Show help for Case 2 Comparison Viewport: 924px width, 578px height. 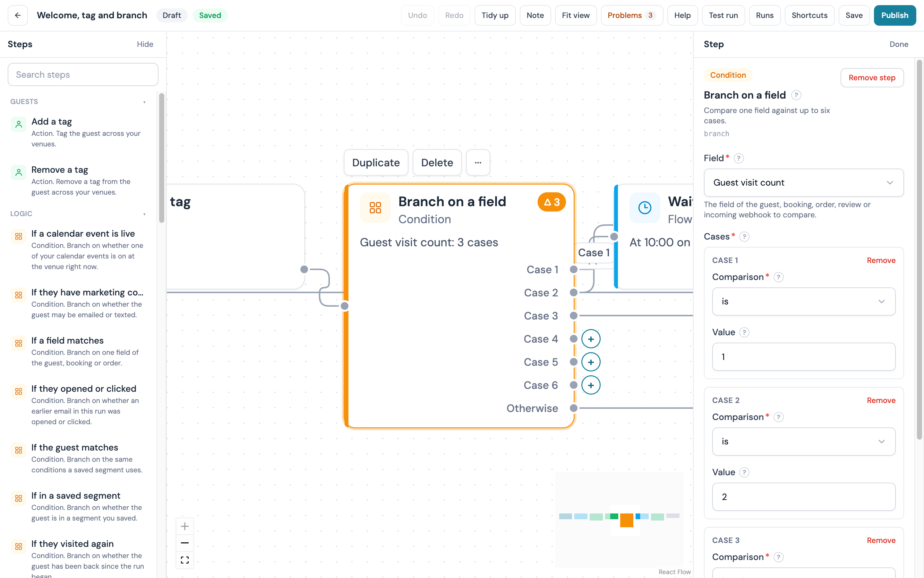(x=779, y=417)
